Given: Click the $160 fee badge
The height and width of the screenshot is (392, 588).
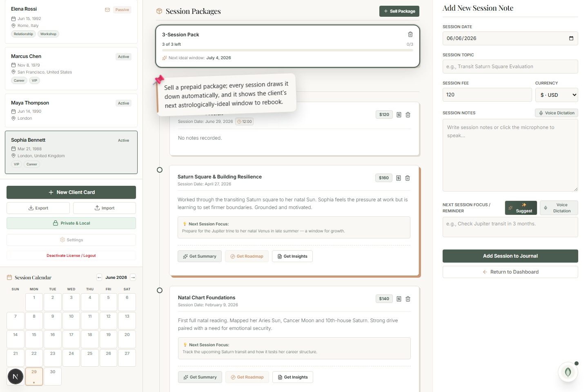Looking at the screenshot, I should coord(384,178).
